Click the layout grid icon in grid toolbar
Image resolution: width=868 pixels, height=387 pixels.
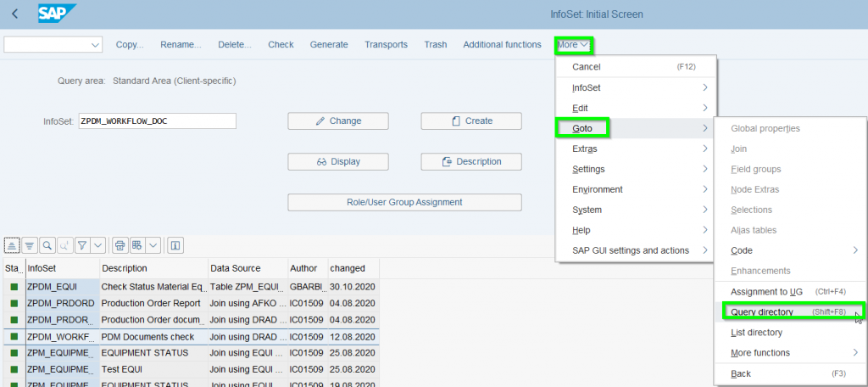(x=137, y=245)
